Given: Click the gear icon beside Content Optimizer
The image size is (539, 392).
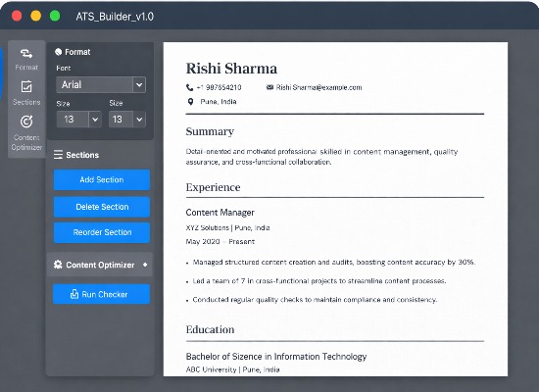Looking at the screenshot, I should click(x=58, y=265).
